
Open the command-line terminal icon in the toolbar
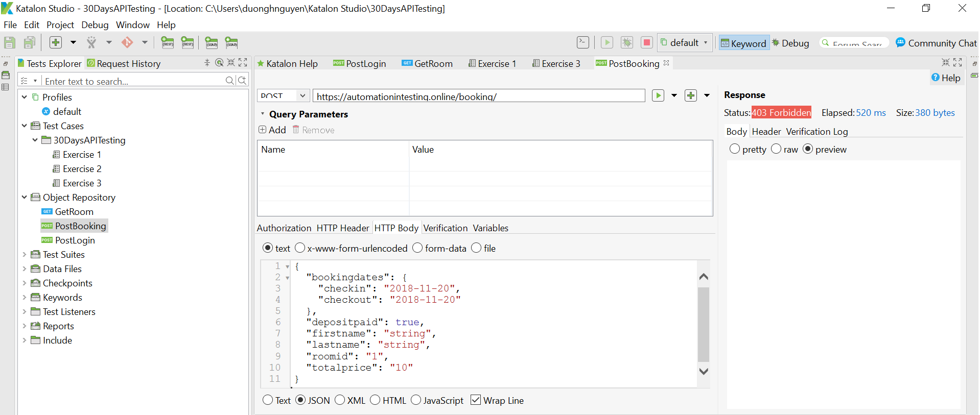[583, 43]
